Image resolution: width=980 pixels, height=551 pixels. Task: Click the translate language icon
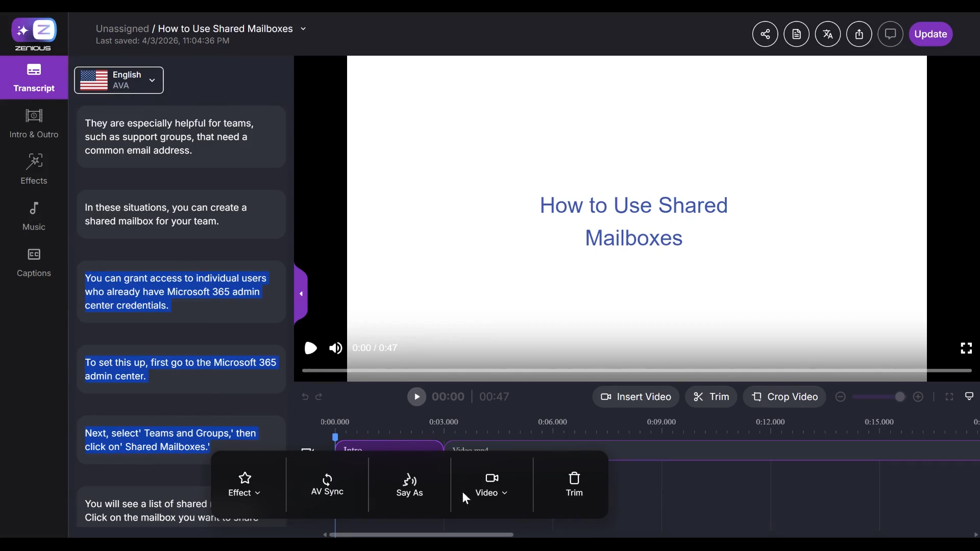click(x=827, y=34)
